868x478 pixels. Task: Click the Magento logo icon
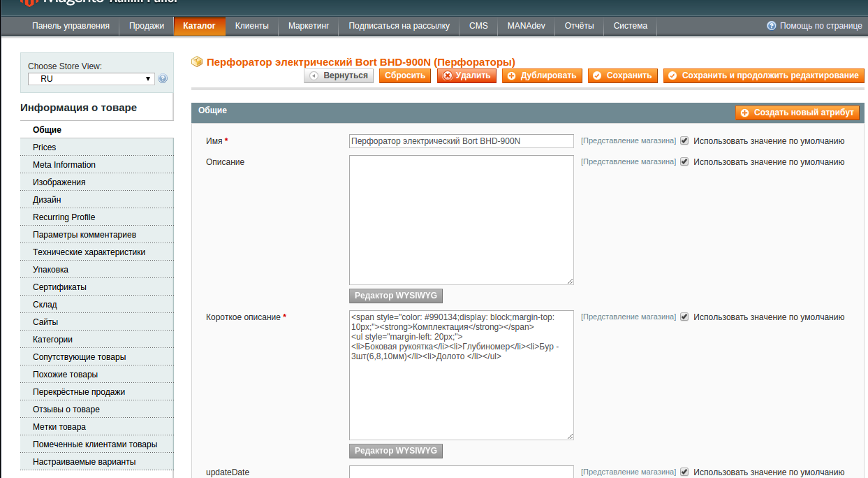[27, 3]
